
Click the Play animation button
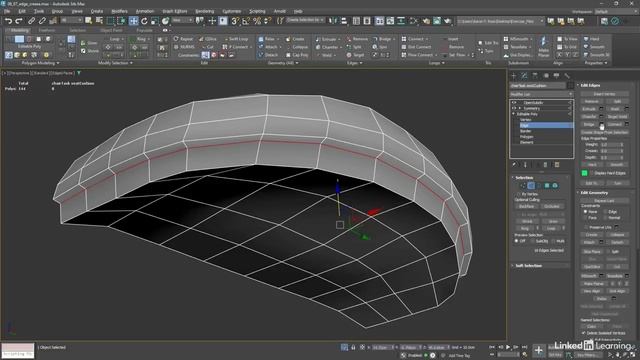(x=508, y=347)
